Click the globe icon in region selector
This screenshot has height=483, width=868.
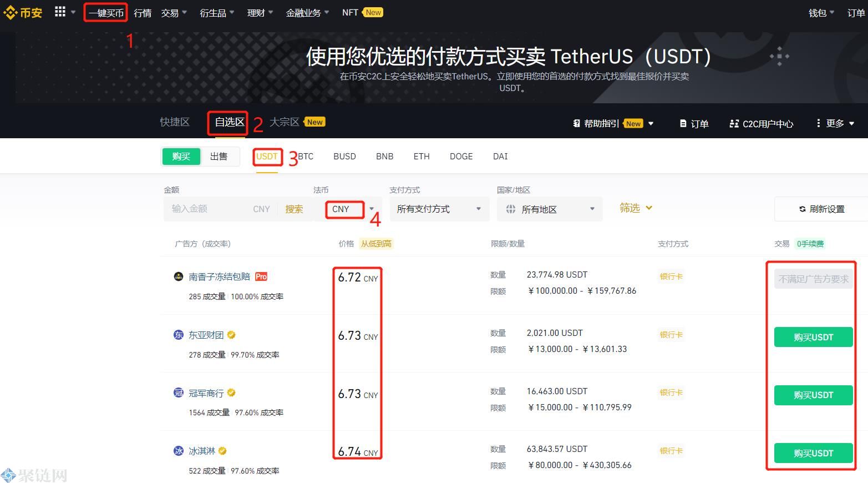pos(511,209)
